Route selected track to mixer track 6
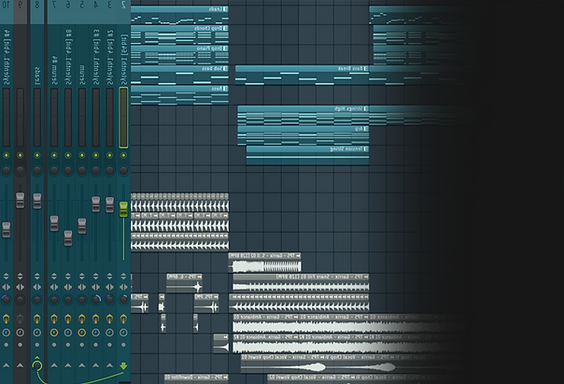 tap(68, 365)
